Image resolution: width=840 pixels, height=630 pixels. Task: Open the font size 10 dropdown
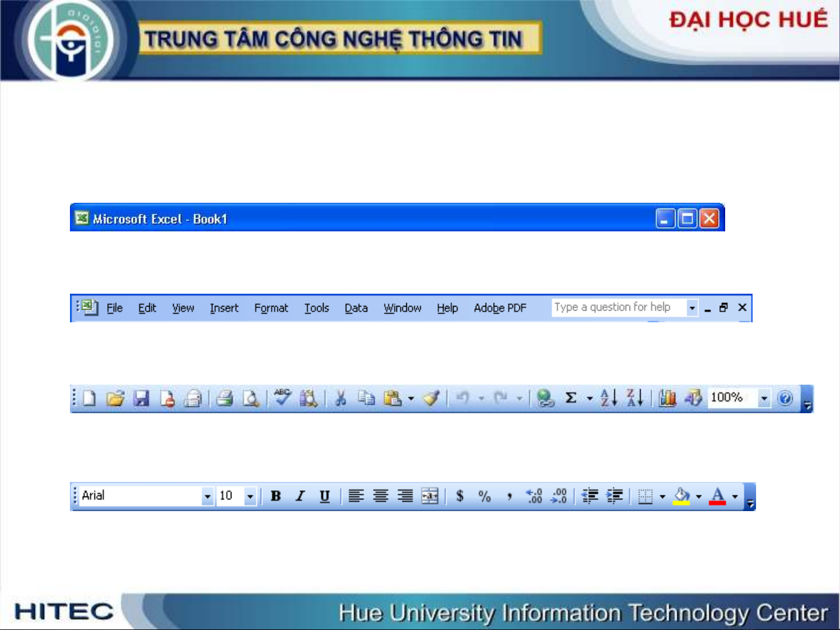point(250,497)
